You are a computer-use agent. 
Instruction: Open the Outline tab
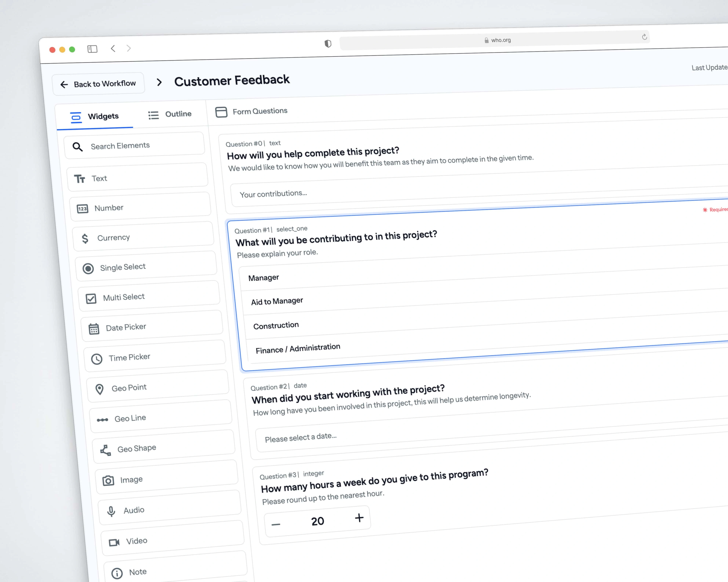coord(170,114)
